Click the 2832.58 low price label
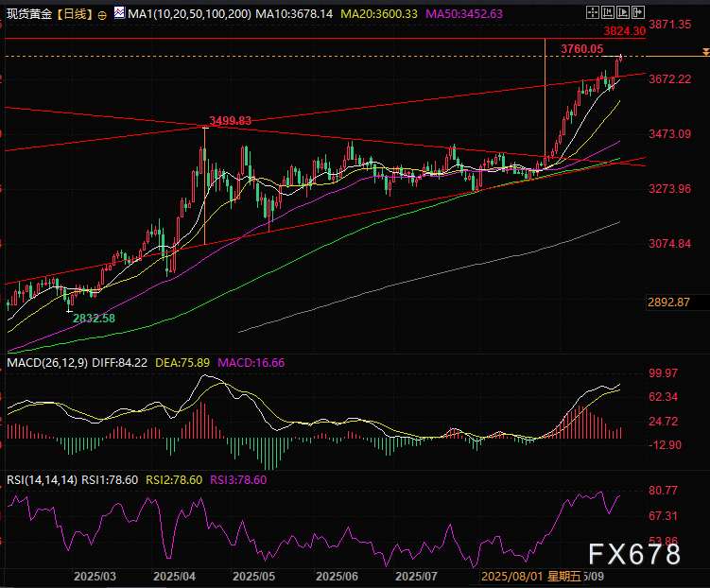This screenshot has width=710, height=588. pyautogui.click(x=95, y=319)
